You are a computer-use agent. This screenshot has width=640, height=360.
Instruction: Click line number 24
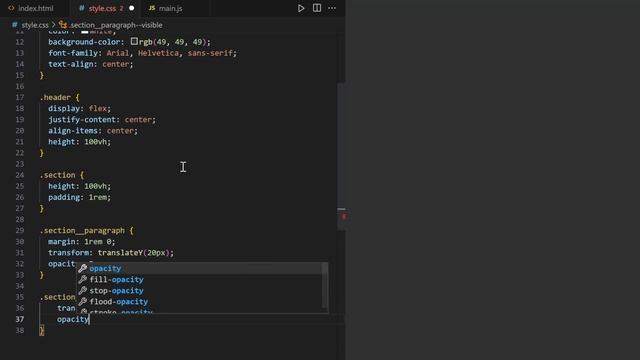click(20, 175)
